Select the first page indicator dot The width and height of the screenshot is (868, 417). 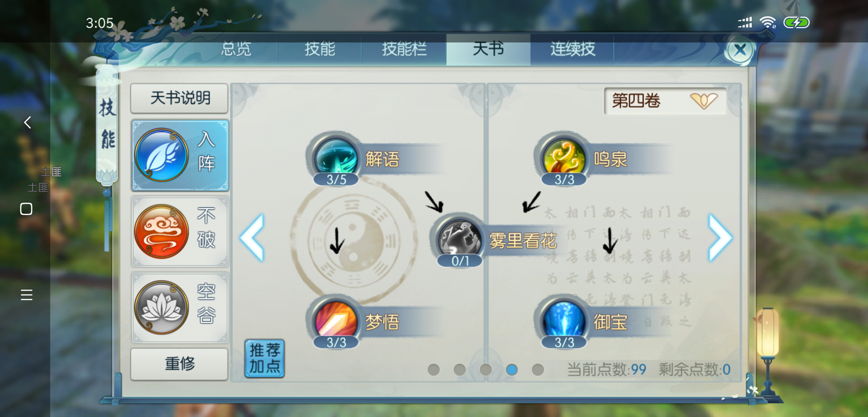click(434, 370)
